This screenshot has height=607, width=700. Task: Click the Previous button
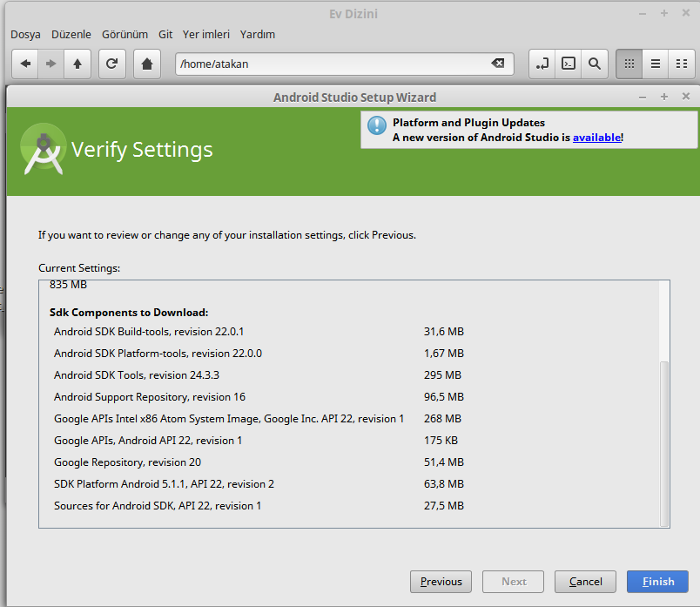tap(441, 582)
